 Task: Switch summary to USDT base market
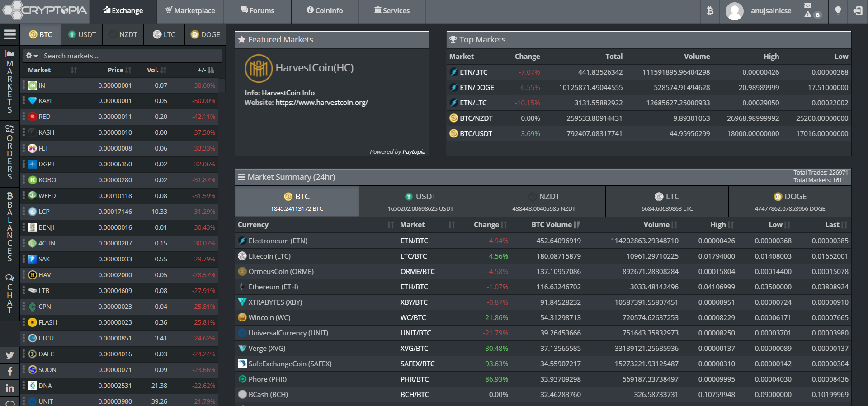420,201
